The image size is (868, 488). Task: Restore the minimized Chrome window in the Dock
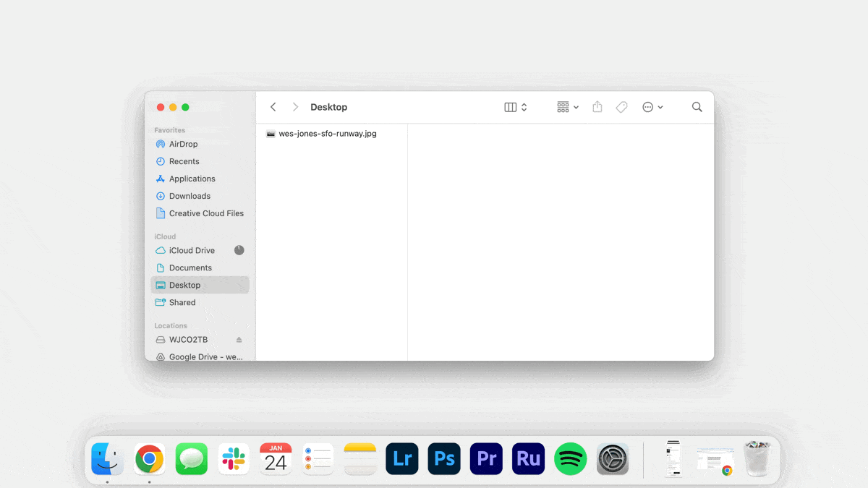[715, 460]
